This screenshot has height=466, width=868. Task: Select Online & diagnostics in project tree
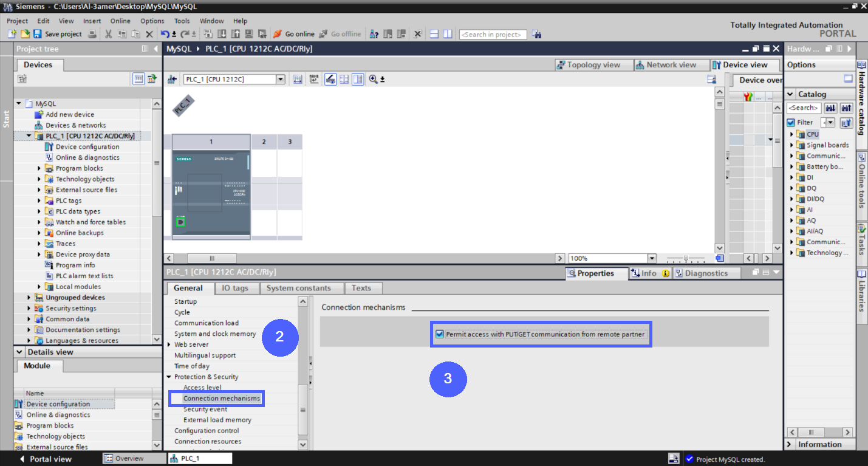tap(87, 157)
